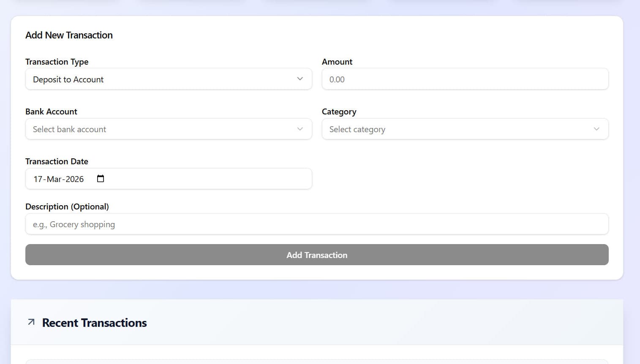Click the Transaction Type dropdown chevron

point(300,79)
